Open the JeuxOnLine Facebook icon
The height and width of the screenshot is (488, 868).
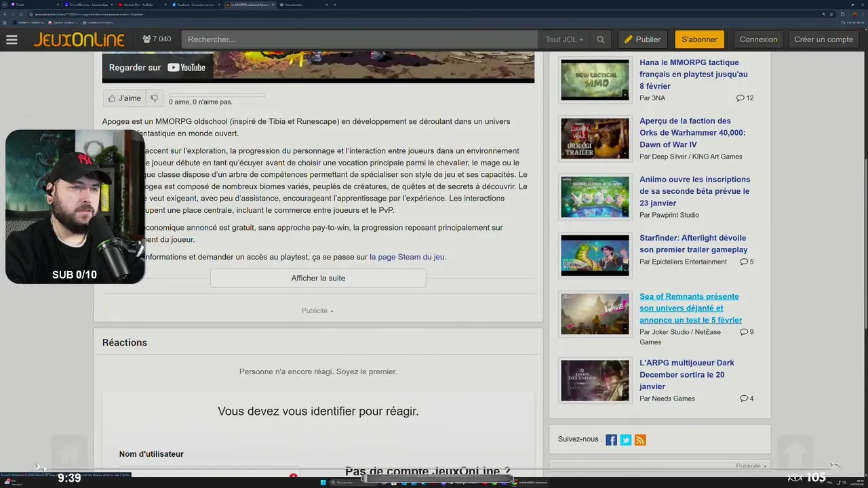click(x=611, y=440)
